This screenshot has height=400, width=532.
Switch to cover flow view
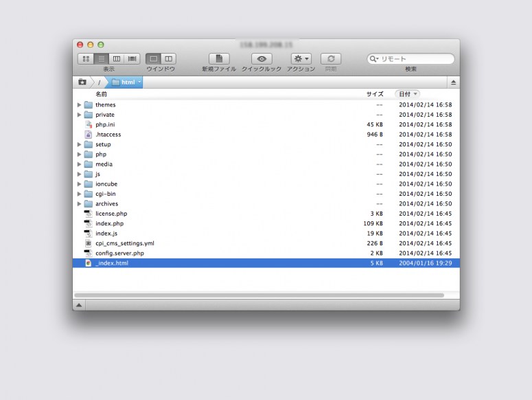pyautogui.click(x=132, y=59)
